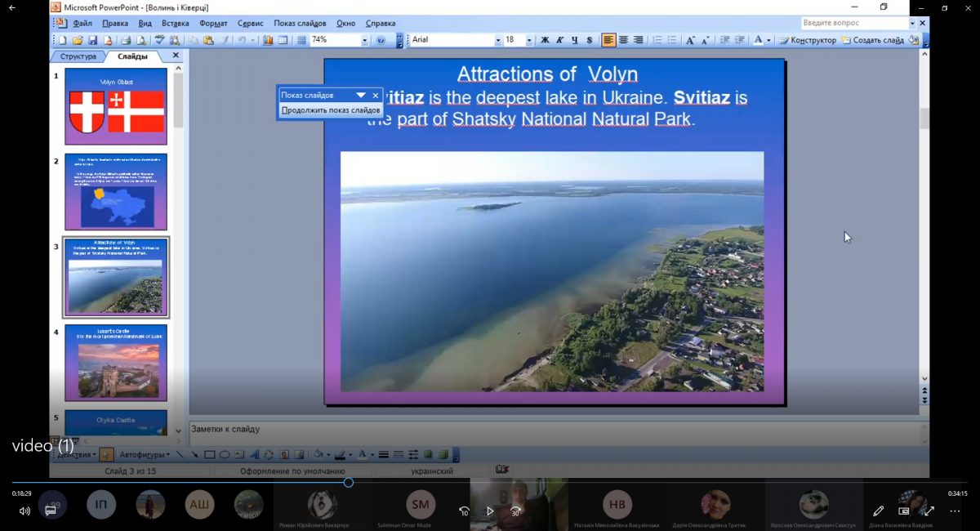Click the Insert Chart icon
Screen dimensions: 980x531
(268, 40)
